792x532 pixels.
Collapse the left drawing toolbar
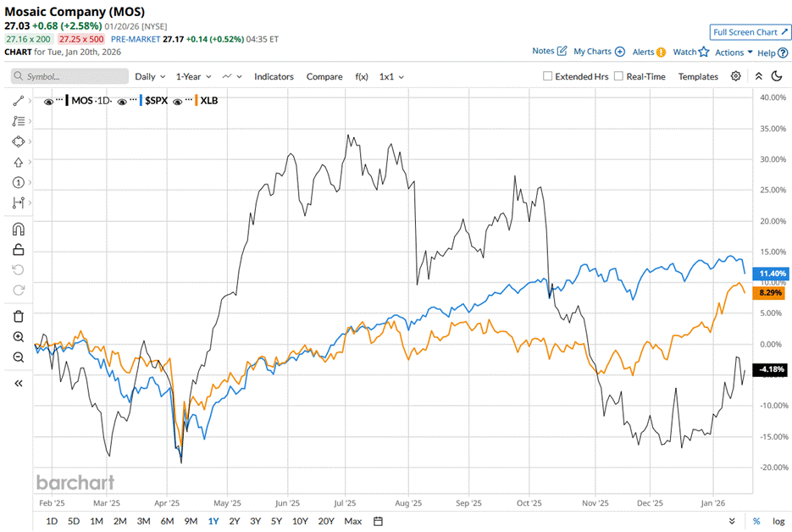tap(19, 383)
